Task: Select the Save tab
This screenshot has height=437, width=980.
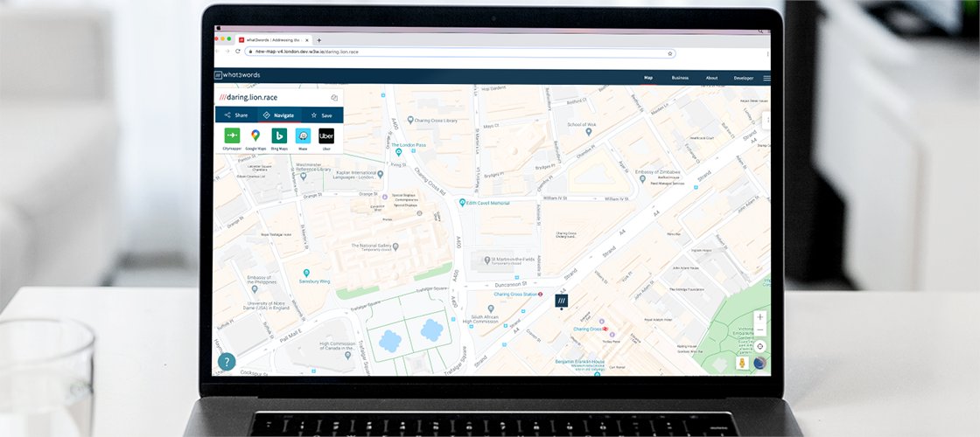Action: pos(322,114)
